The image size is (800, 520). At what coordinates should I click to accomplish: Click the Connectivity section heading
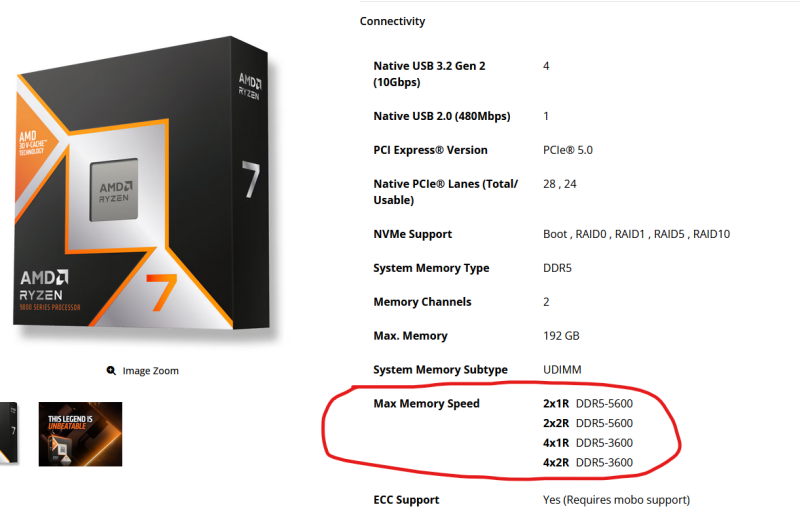point(392,21)
